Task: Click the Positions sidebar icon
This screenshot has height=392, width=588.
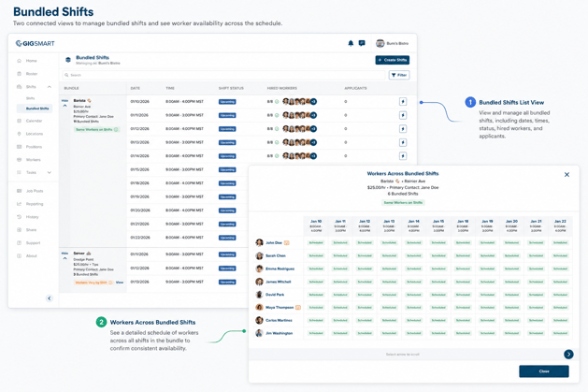Action: point(19,147)
